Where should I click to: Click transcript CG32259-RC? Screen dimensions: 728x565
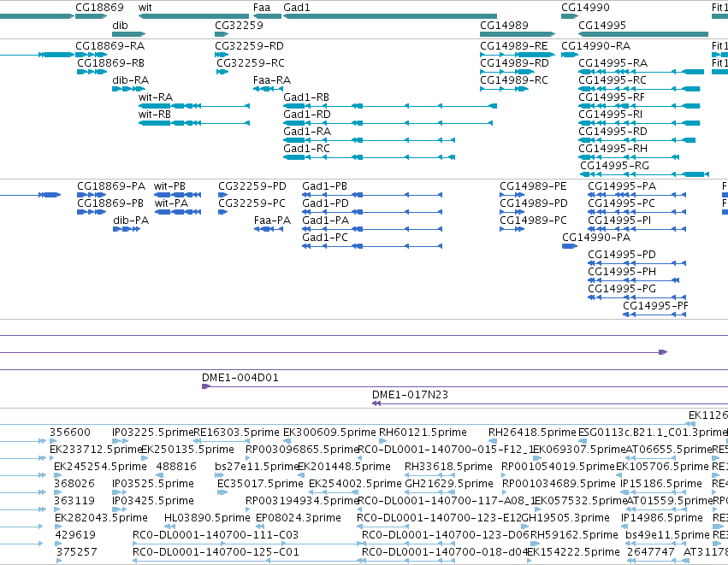pyautogui.click(x=222, y=72)
